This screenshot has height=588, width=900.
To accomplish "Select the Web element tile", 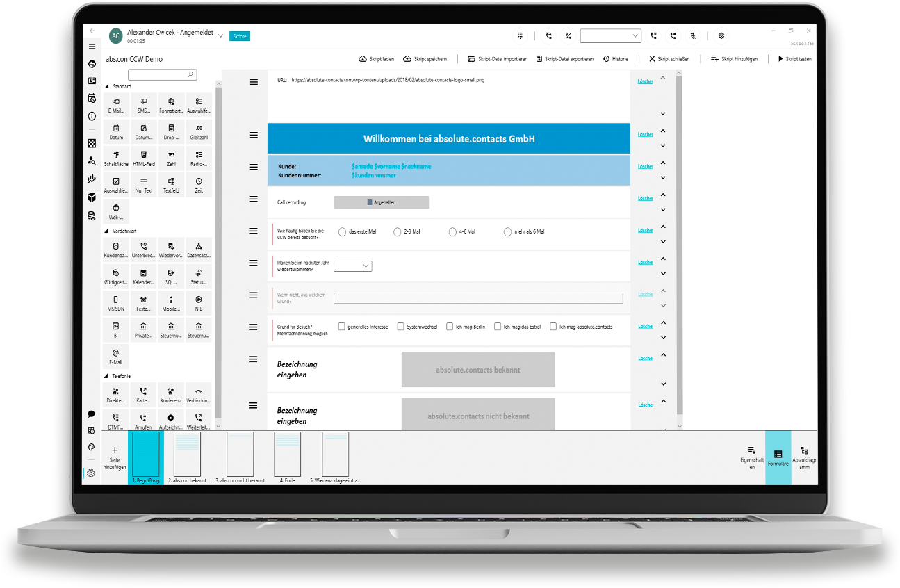I will click(x=116, y=211).
